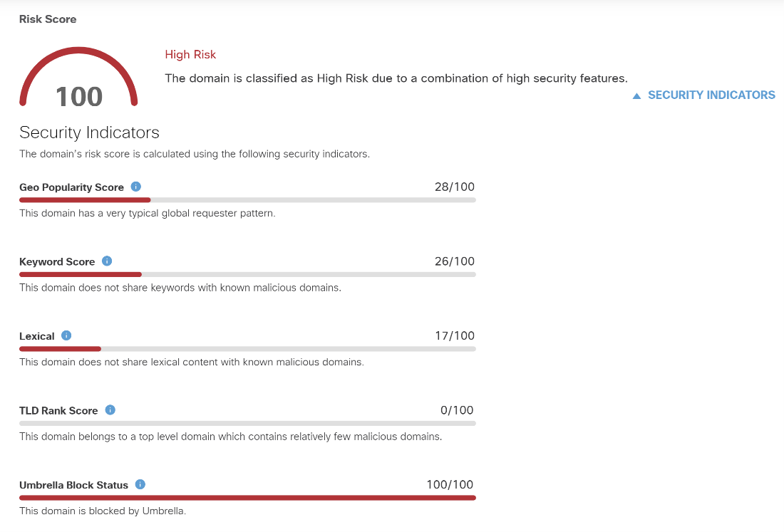Image resolution: width=784 pixels, height=532 pixels.
Task: Click the red High Risk label
Action: (190, 55)
